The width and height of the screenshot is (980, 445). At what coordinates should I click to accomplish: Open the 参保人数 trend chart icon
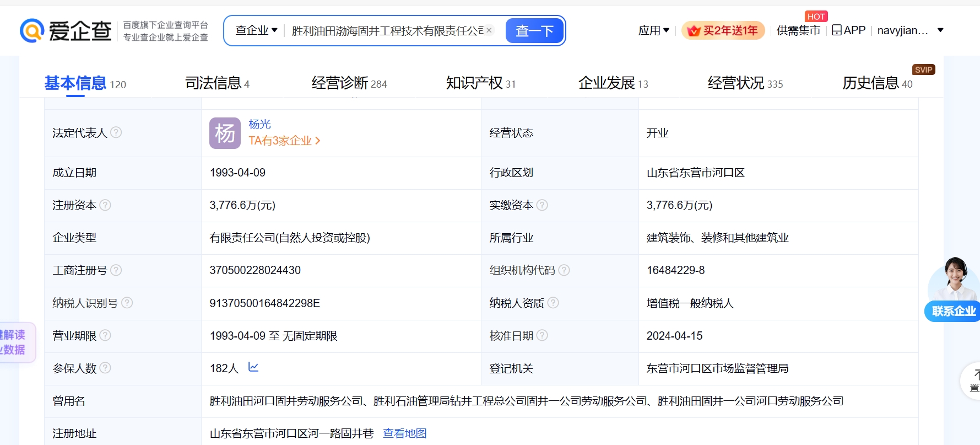[x=253, y=367]
